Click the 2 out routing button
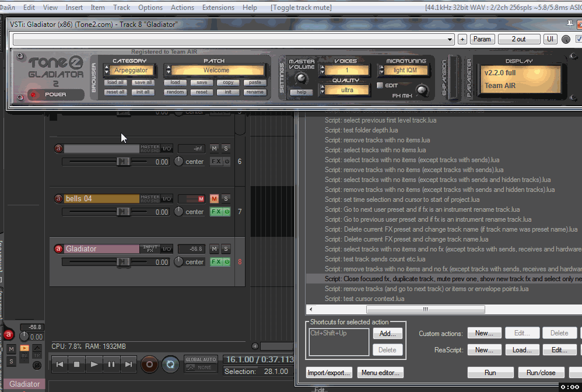Viewport: 582px width, 392px height. [x=518, y=39]
